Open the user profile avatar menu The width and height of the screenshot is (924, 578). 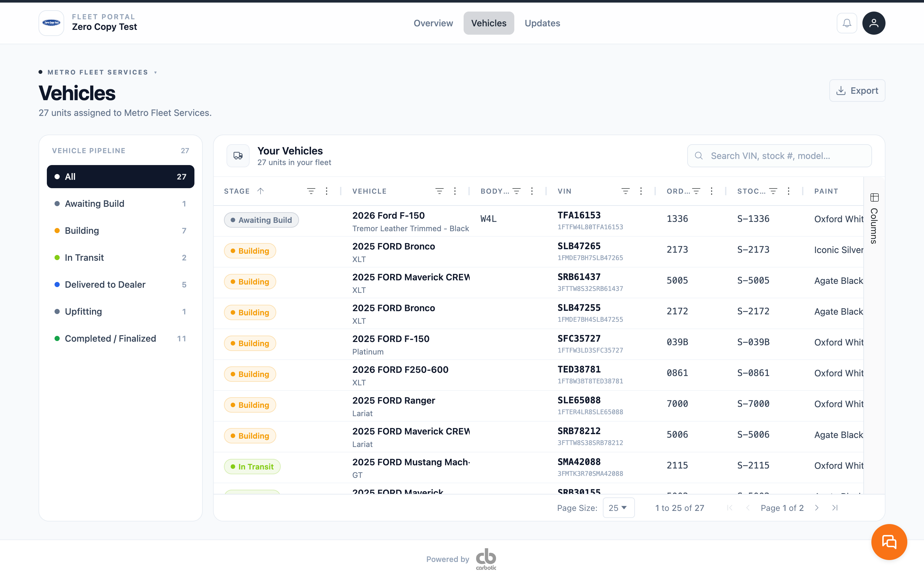[874, 23]
